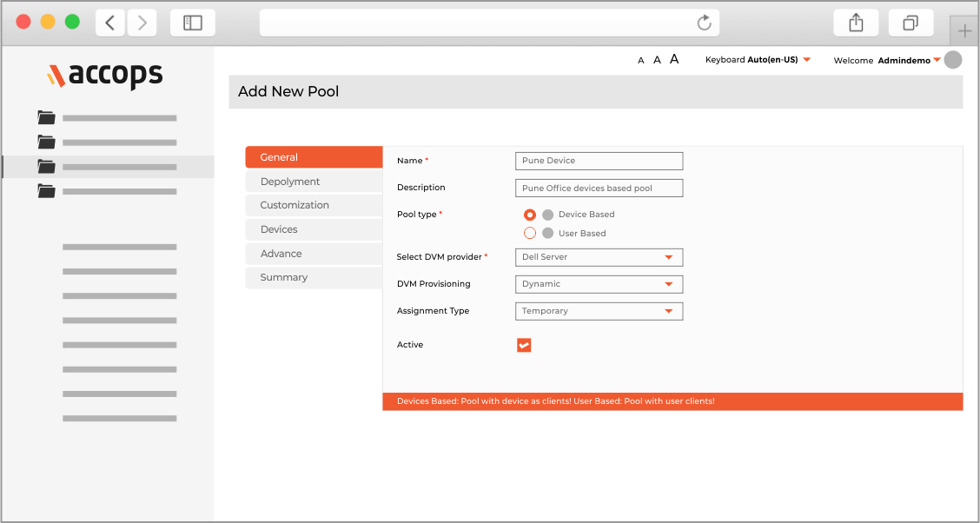Uncheck the Active checkbox
The width and height of the screenshot is (980, 523).
coord(524,345)
